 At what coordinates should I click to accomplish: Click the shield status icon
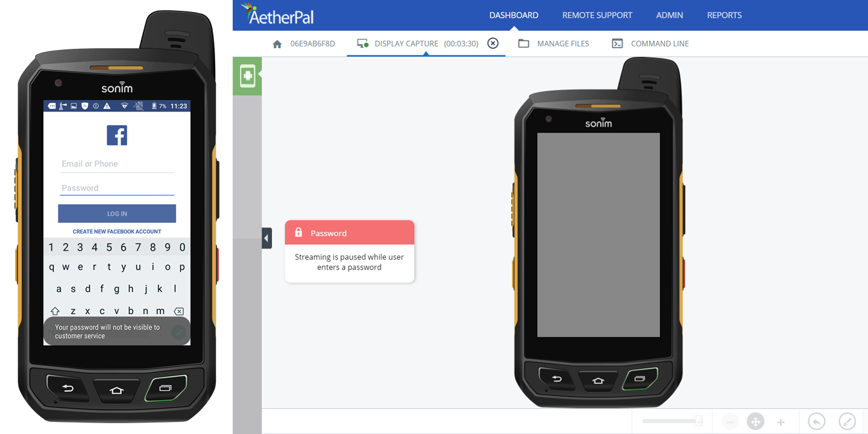pyautogui.click(x=85, y=106)
